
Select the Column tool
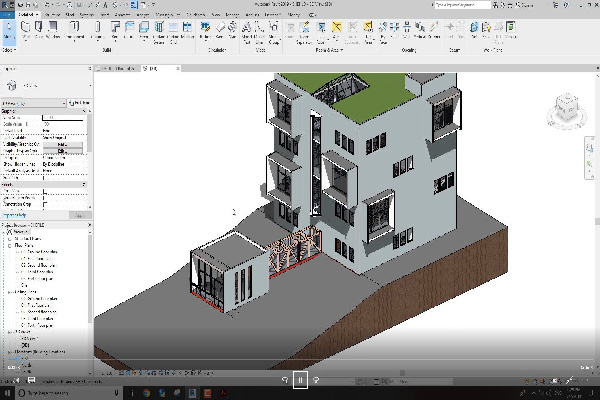pyautogui.click(x=97, y=30)
